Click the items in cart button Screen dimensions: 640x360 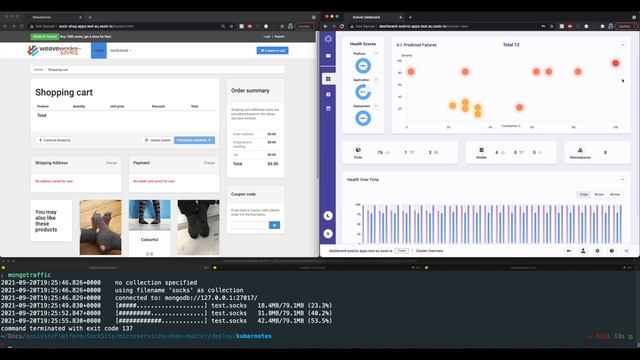coord(272,51)
